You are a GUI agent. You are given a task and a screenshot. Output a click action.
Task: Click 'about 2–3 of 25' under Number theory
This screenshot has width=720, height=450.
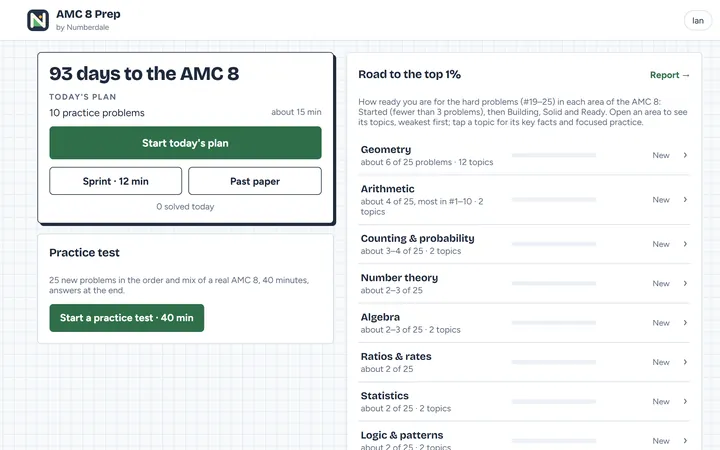point(391,291)
